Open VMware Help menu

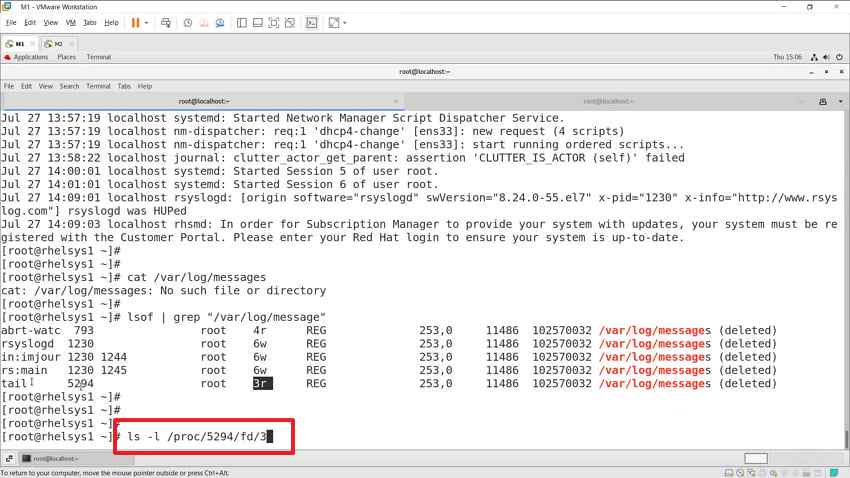click(111, 23)
